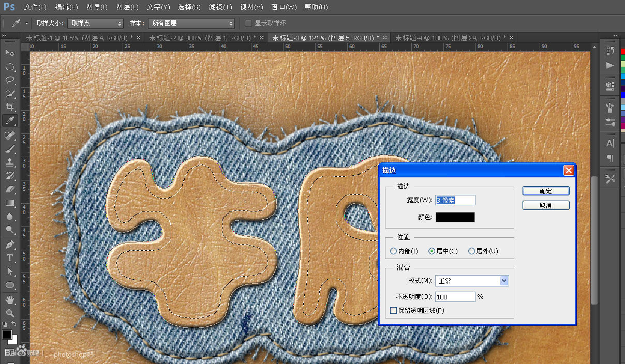Select the Horizontal Type tool
Screen dimensions: 625x364
coord(10,258)
